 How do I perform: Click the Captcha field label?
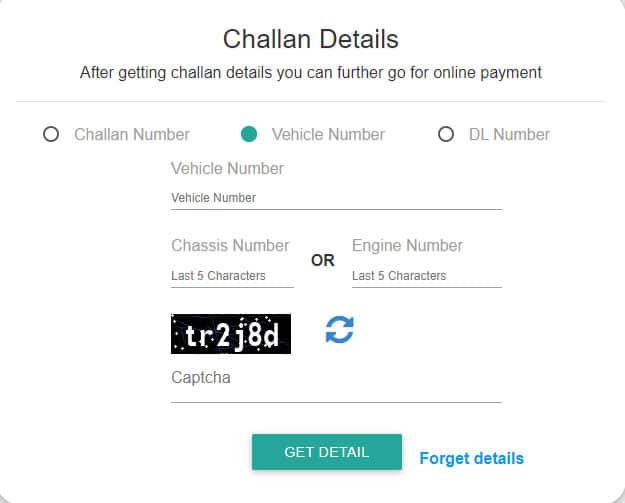coord(201,377)
